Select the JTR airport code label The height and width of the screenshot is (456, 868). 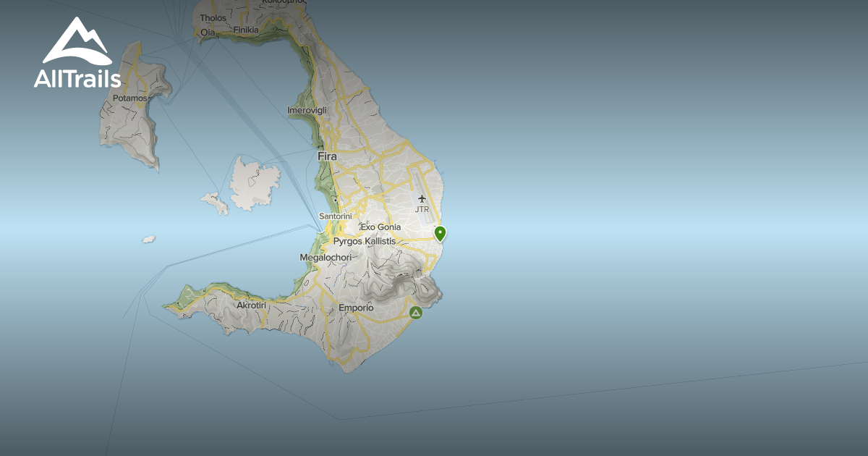pos(422,208)
